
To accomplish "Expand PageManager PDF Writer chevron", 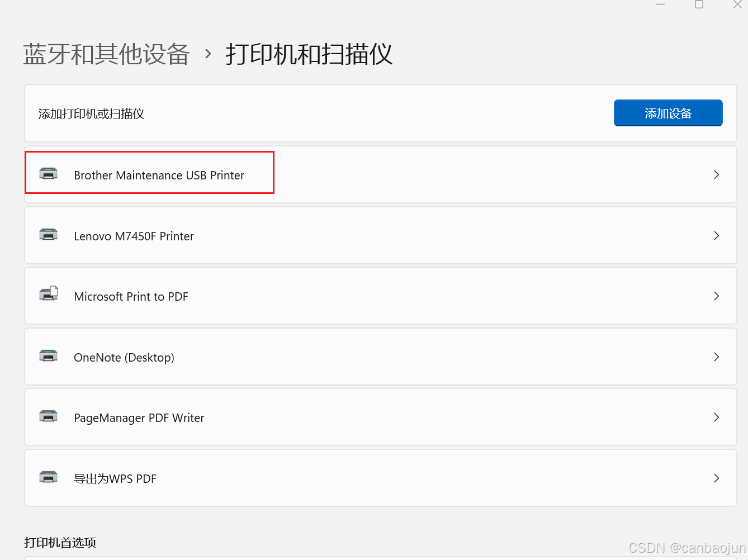I will coord(716,417).
